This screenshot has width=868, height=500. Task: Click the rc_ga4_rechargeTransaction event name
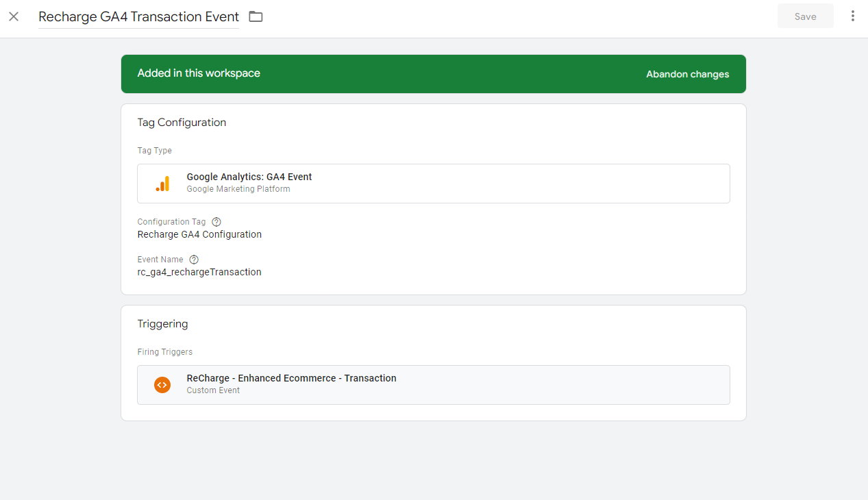tap(199, 272)
